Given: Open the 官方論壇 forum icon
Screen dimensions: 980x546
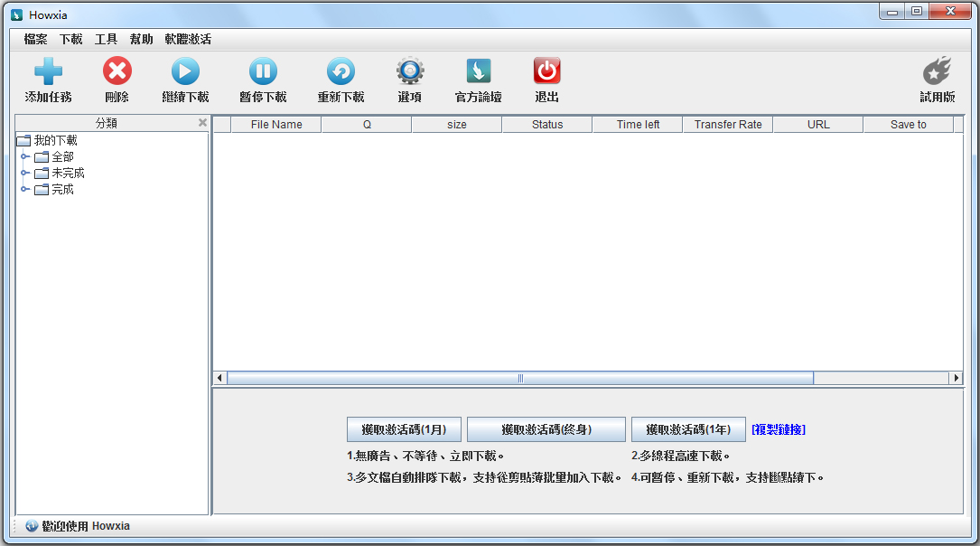Looking at the screenshot, I should pos(478,71).
